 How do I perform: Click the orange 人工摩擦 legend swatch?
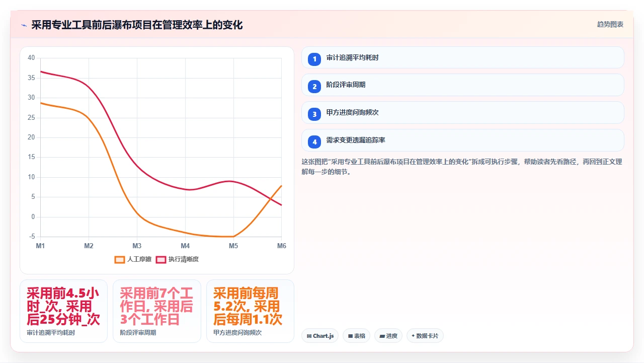(120, 260)
